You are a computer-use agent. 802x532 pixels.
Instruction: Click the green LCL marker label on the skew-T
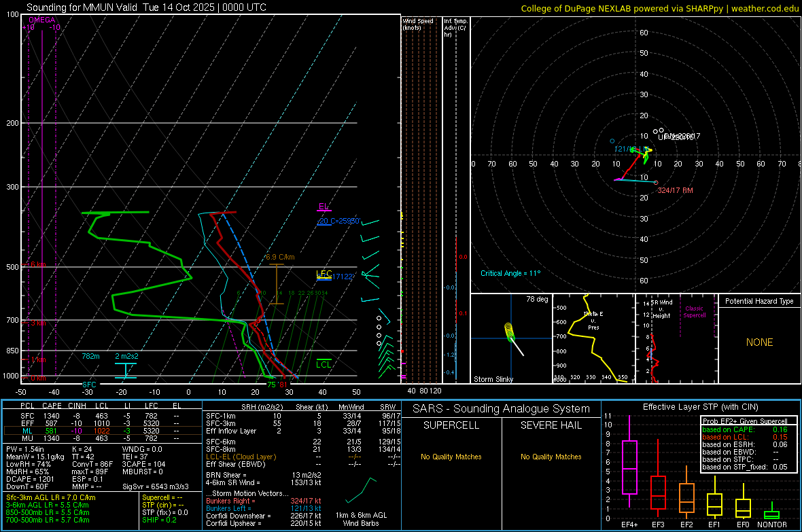(324, 364)
